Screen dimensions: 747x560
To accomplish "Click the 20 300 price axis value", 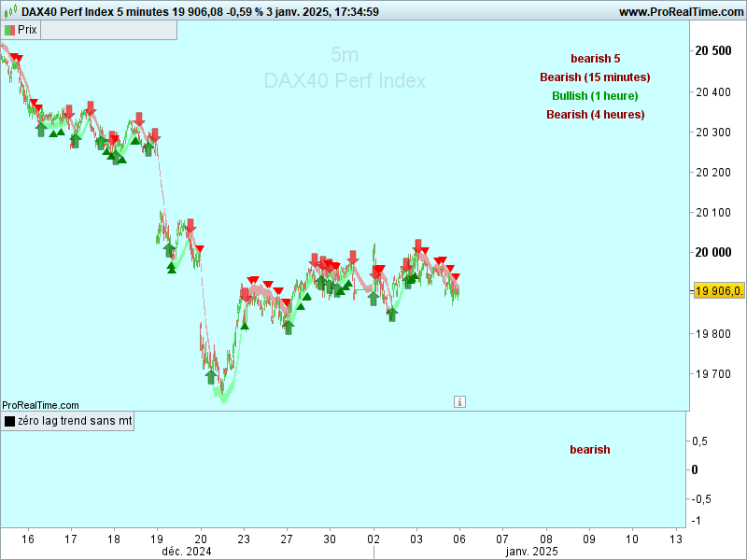I will tap(713, 132).
